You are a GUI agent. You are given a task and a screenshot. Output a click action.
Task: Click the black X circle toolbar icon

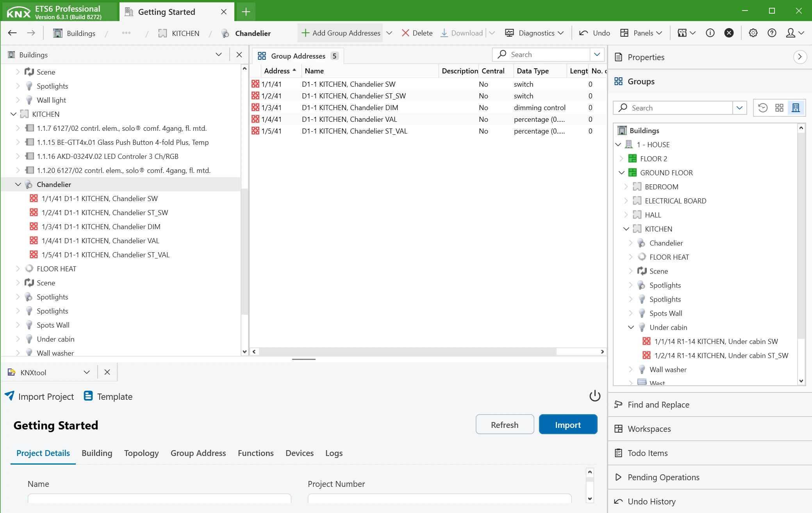coord(729,33)
